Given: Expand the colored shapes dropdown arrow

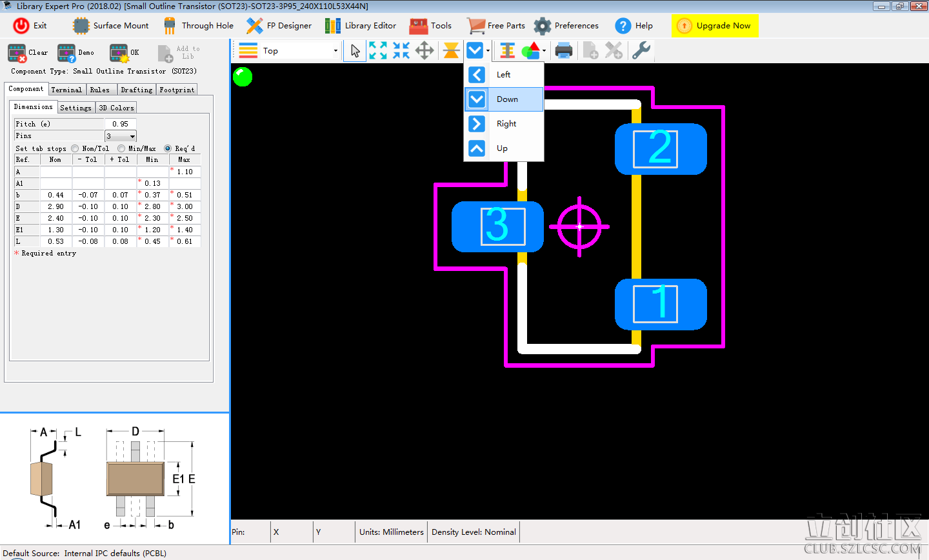Looking at the screenshot, I should 544,51.
